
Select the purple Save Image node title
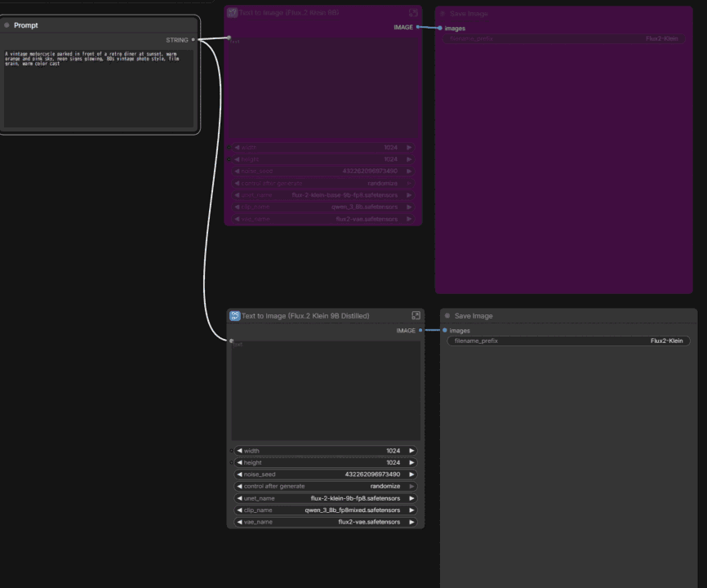click(469, 14)
